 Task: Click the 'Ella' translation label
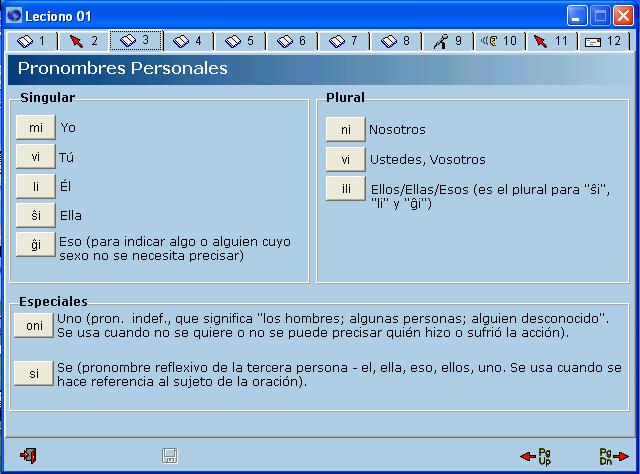[x=71, y=216]
